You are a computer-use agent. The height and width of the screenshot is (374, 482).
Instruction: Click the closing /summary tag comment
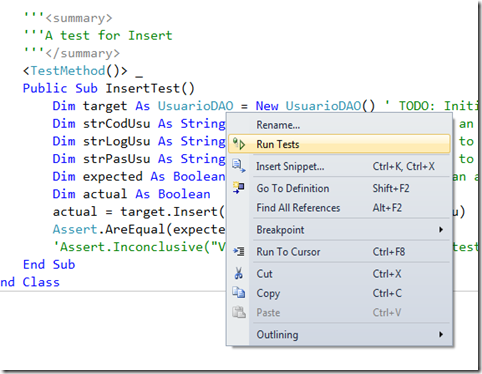[x=72, y=53]
